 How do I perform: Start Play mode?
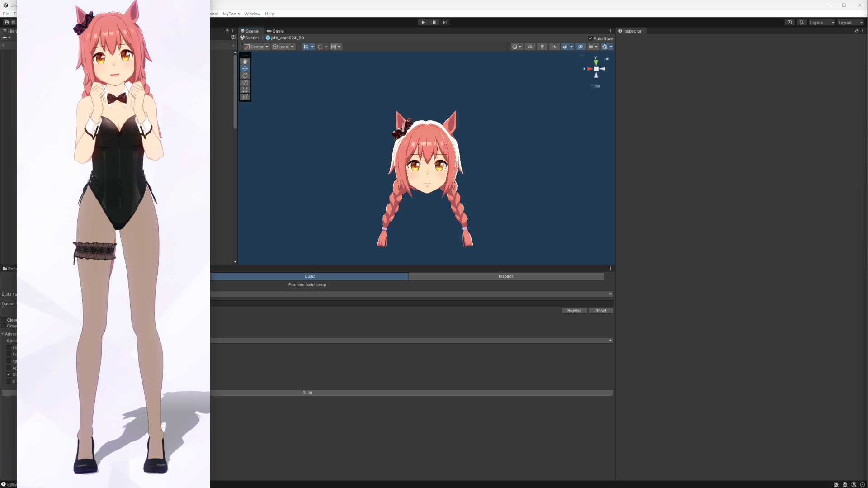(423, 22)
